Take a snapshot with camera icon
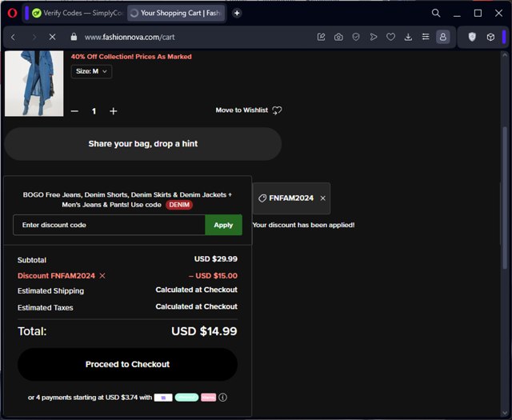The image size is (512, 420). point(338,37)
